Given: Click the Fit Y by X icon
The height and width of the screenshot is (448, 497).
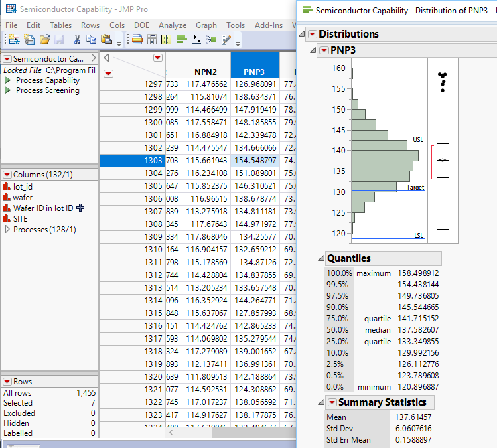Looking at the screenshot, I should click(x=196, y=40).
